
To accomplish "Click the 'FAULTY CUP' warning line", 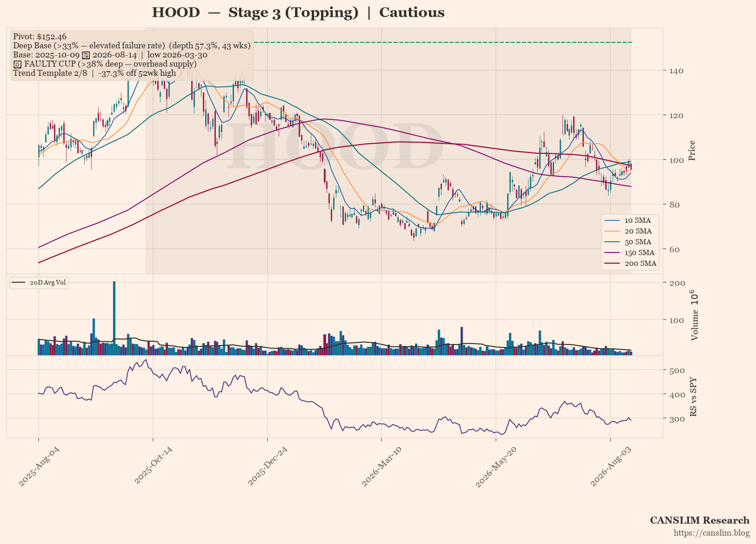I will coord(105,64).
